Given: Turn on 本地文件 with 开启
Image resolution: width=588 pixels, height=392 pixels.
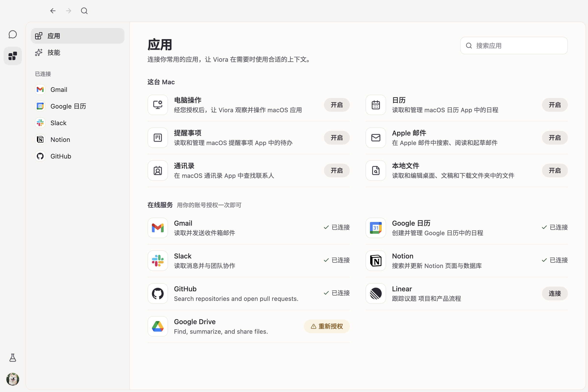Looking at the screenshot, I should click(x=554, y=171).
